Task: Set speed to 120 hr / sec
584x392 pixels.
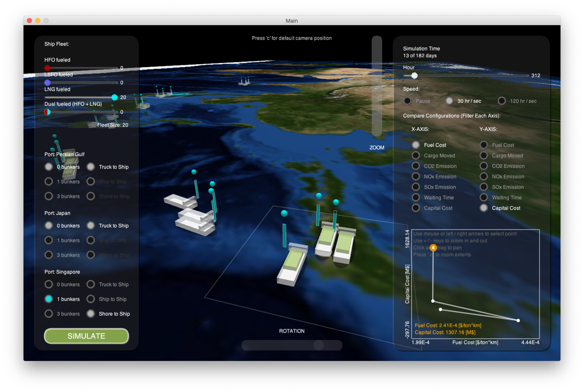Action: click(x=502, y=101)
